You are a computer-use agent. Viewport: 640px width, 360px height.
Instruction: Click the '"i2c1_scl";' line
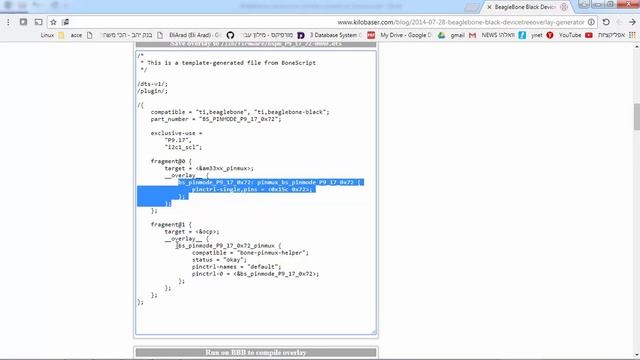183,147
